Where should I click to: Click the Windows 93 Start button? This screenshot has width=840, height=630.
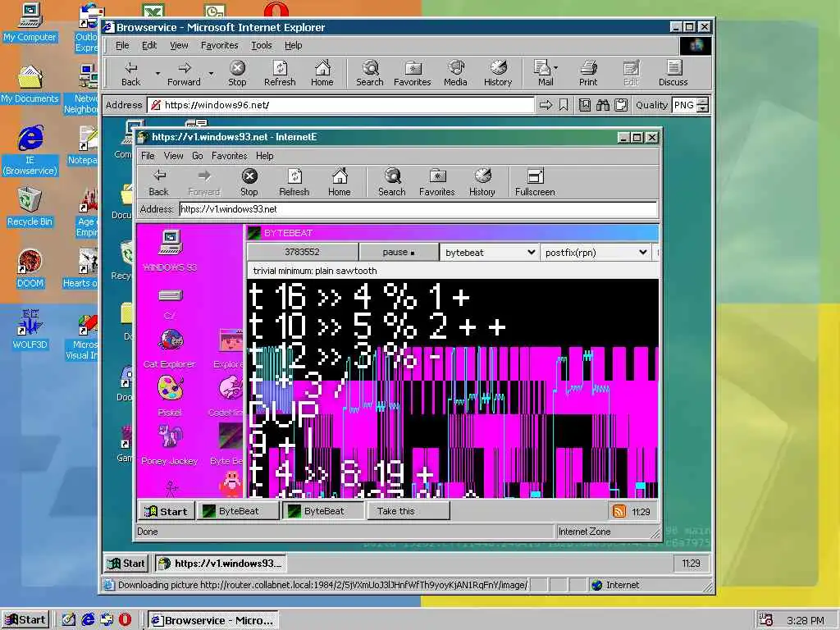(x=166, y=511)
